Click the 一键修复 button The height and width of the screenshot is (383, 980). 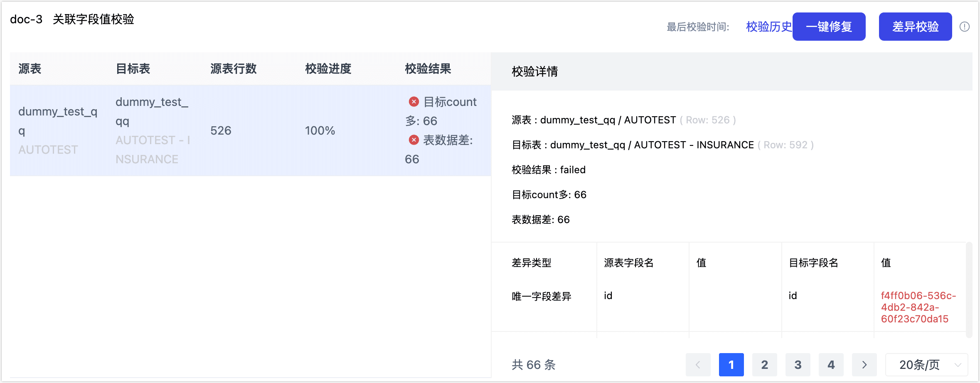(829, 26)
